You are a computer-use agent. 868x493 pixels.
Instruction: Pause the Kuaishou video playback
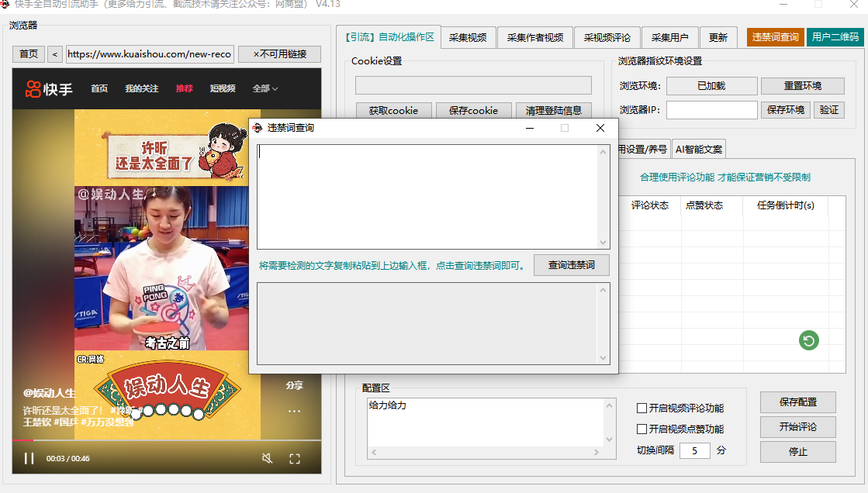29,458
